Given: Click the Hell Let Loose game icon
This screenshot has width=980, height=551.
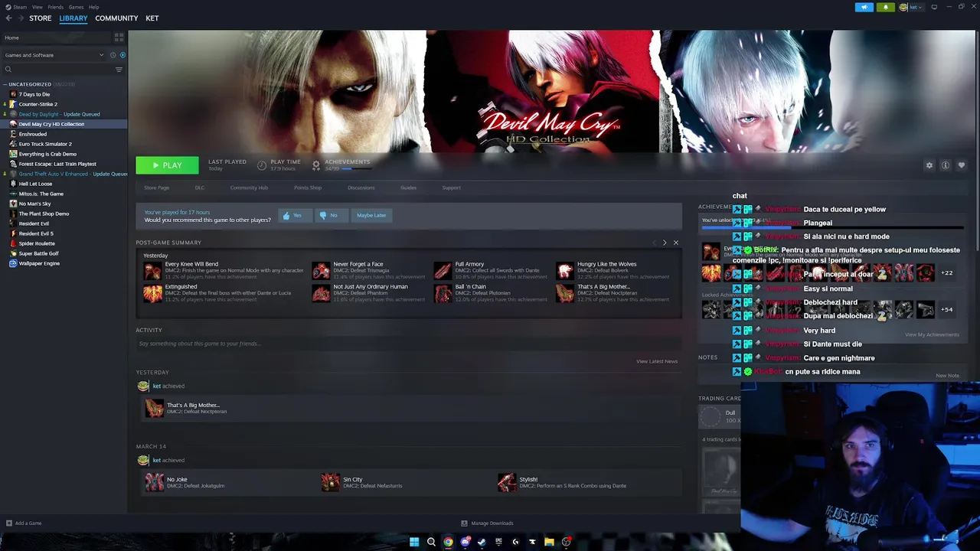Looking at the screenshot, I should point(13,184).
